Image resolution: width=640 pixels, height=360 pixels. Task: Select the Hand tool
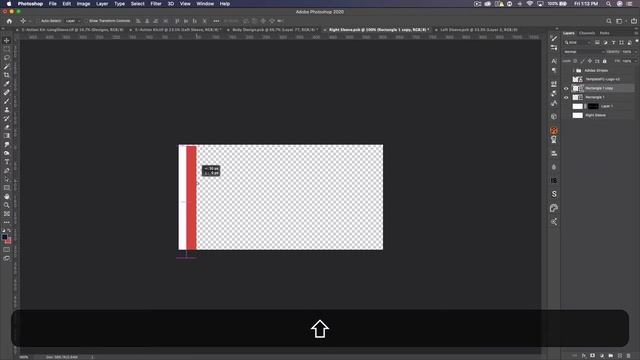click(7, 196)
